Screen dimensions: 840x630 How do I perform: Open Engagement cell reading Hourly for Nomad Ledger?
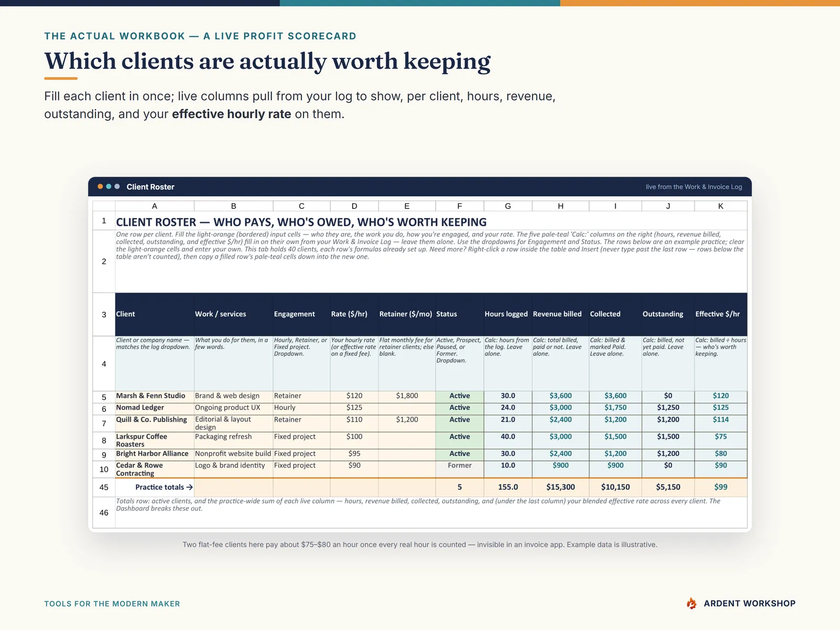point(301,408)
